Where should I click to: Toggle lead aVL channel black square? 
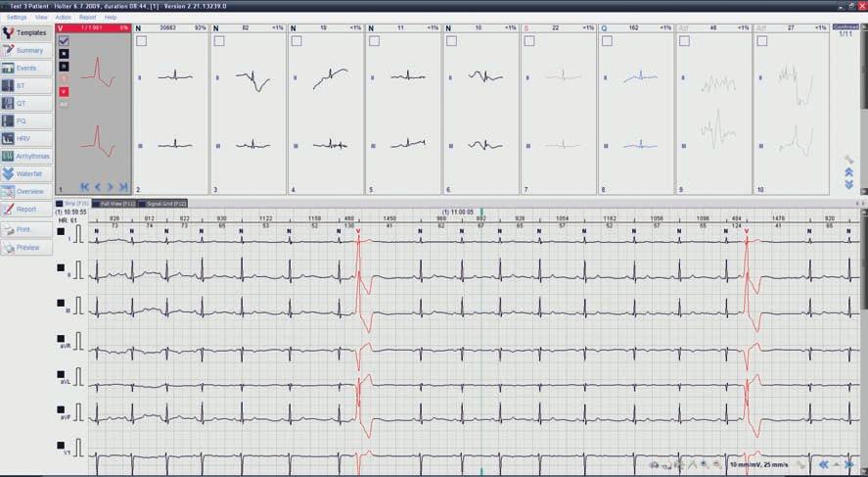tap(61, 374)
